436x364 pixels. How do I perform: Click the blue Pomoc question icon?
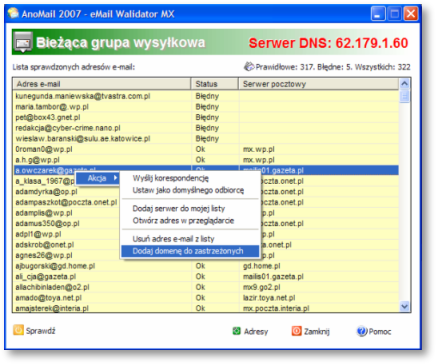click(362, 331)
